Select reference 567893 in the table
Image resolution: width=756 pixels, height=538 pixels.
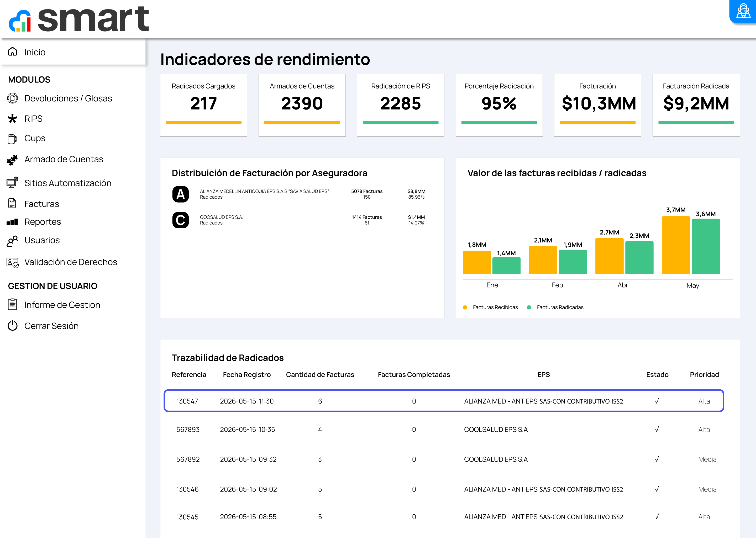(188, 430)
